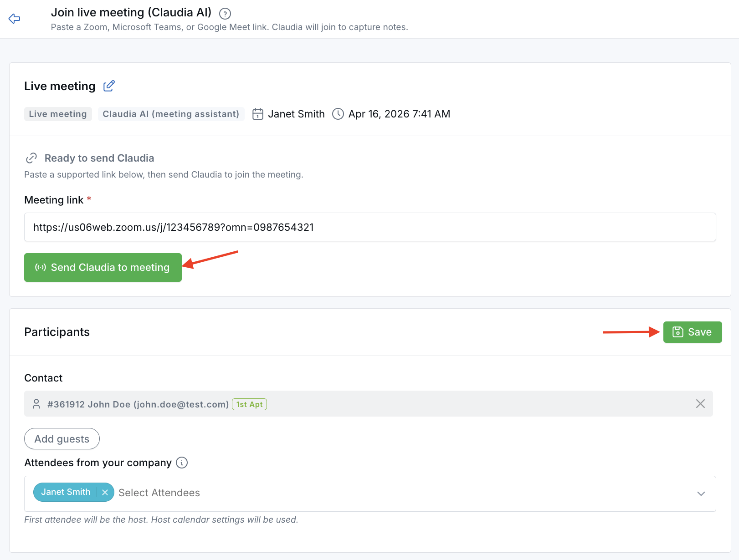Click Add guests under the contact
Image resolution: width=739 pixels, height=560 pixels.
62,438
